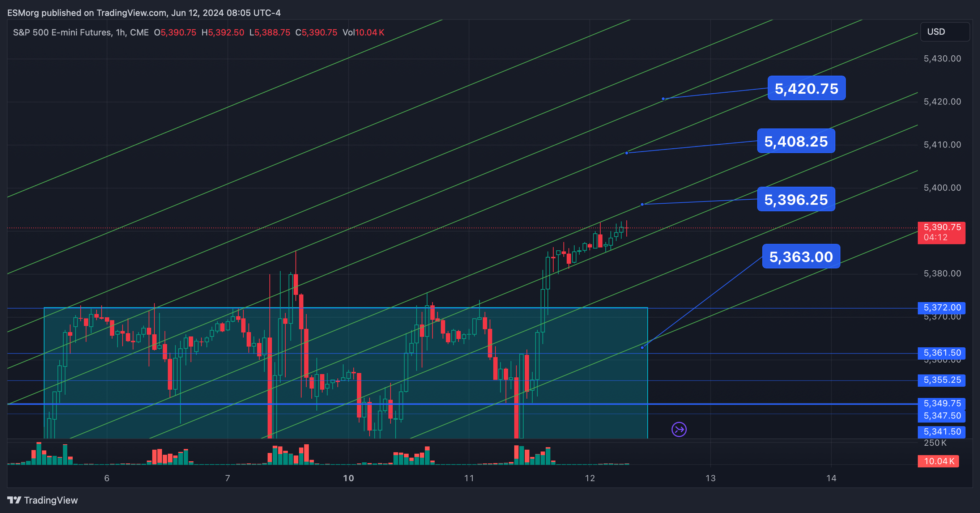Click the date label 14 on time axis
The height and width of the screenshot is (513, 980).
point(831,478)
